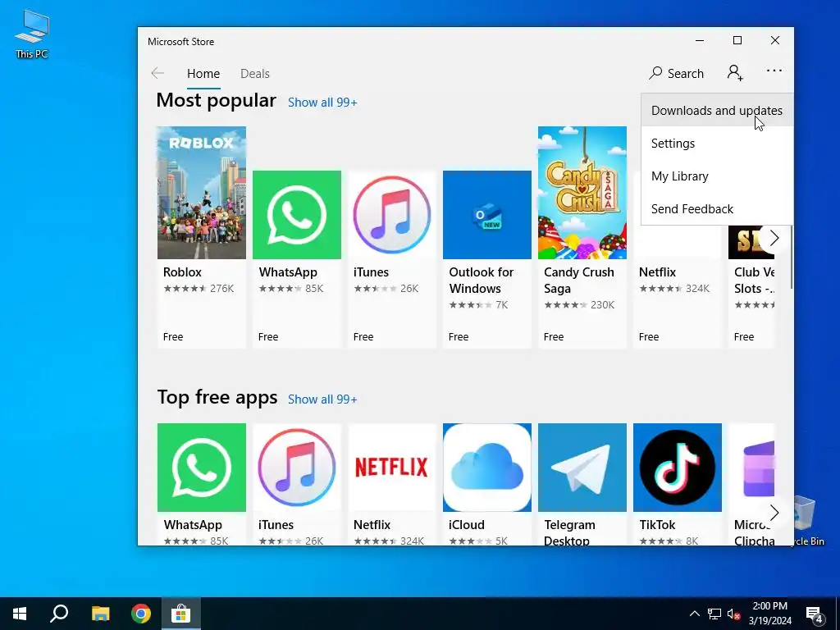Open the notification center icon
The height and width of the screenshot is (630, 840).
815,615
